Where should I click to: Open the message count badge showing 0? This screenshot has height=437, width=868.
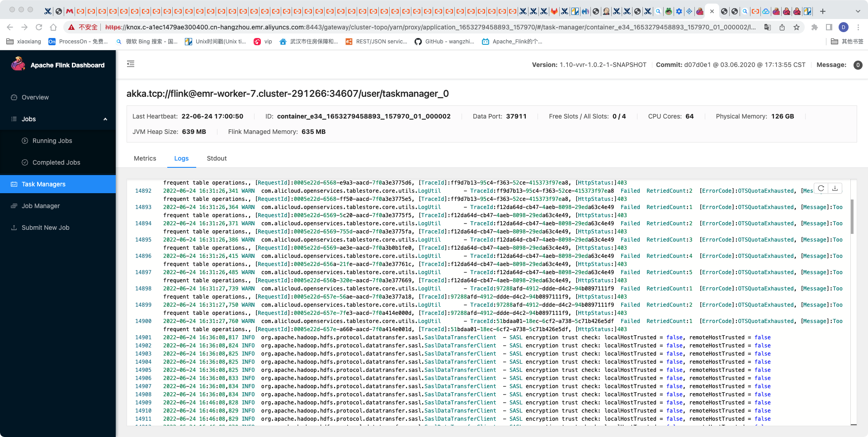point(858,65)
